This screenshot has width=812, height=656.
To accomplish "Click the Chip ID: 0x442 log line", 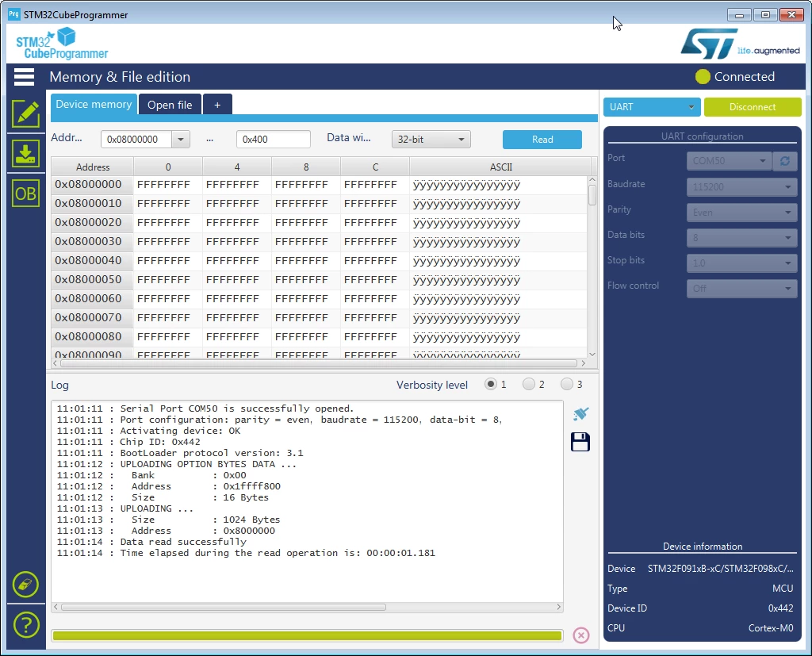I will (x=128, y=442).
